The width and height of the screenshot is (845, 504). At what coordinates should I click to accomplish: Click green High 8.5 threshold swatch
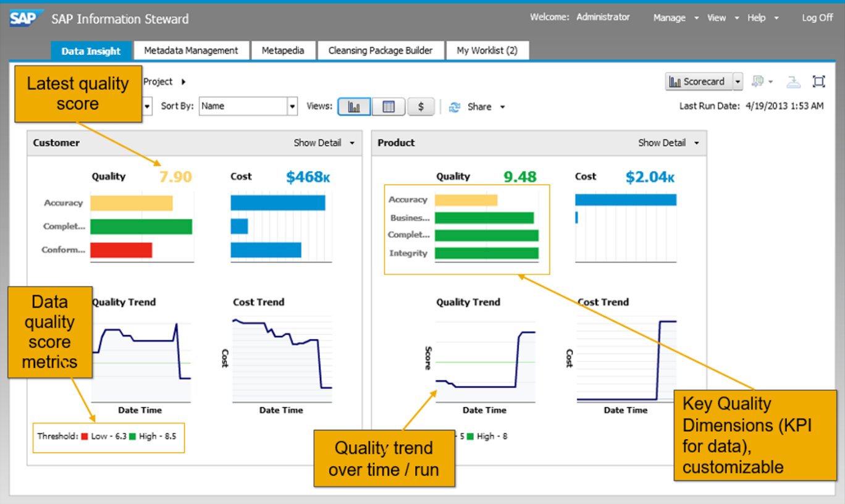(x=133, y=437)
